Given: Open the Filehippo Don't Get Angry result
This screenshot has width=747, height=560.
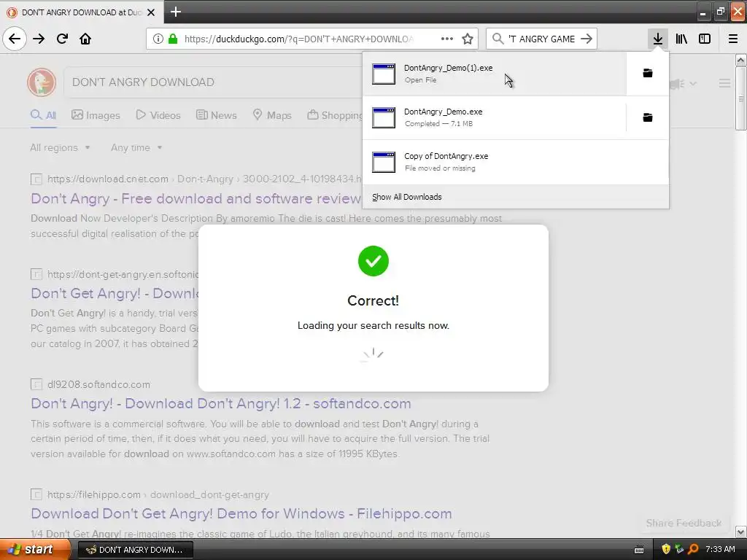Looking at the screenshot, I should tap(241, 513).
